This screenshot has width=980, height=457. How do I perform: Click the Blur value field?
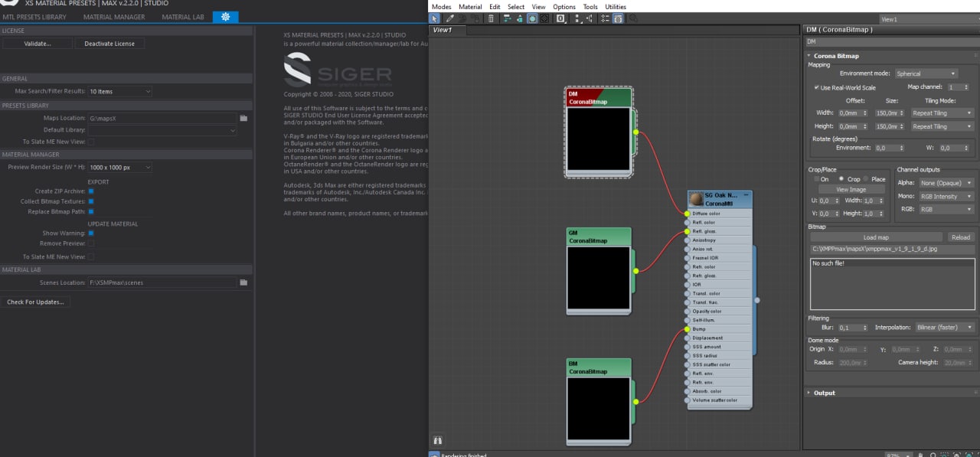point(848,327)
